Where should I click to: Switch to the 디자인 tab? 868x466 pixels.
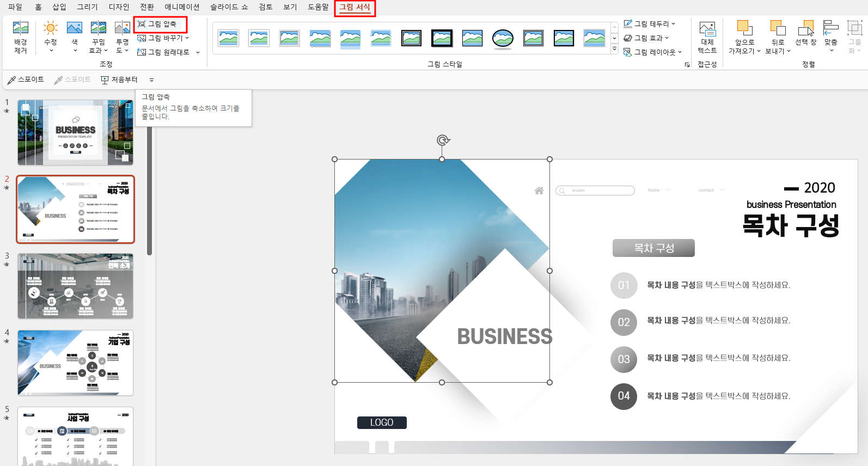click(119, 7)
